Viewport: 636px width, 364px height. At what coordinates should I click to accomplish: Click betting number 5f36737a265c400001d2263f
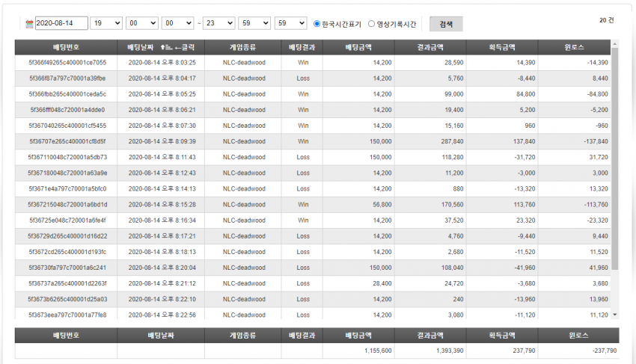click(x=67, y=284)
